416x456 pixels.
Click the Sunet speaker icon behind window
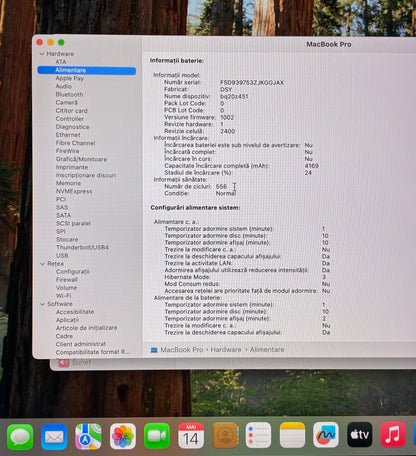click(x=64, y=363)
